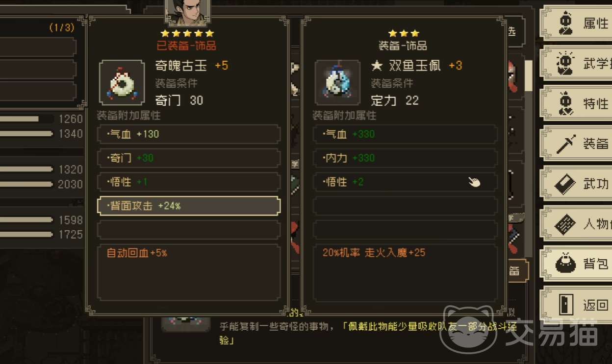612x364 pixels.
Task: Open the 人物 character menu
Action: pyautogui.click(x=576, y=224)
